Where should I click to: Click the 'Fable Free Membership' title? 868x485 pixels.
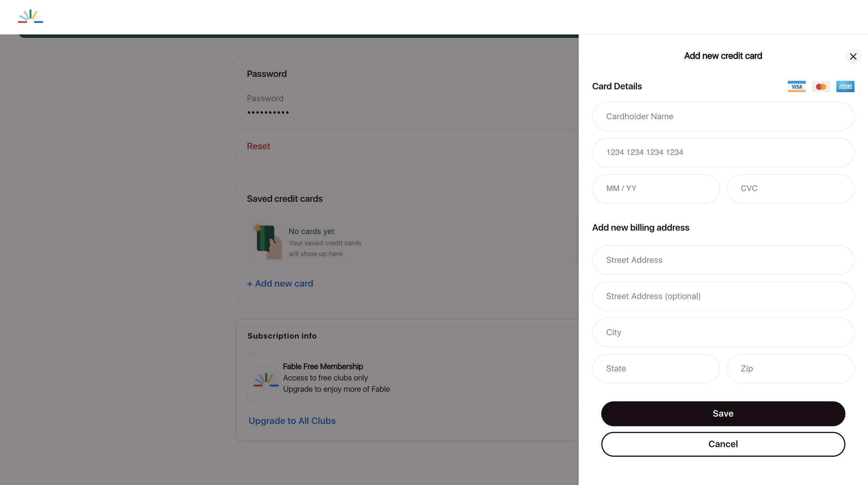323,367
